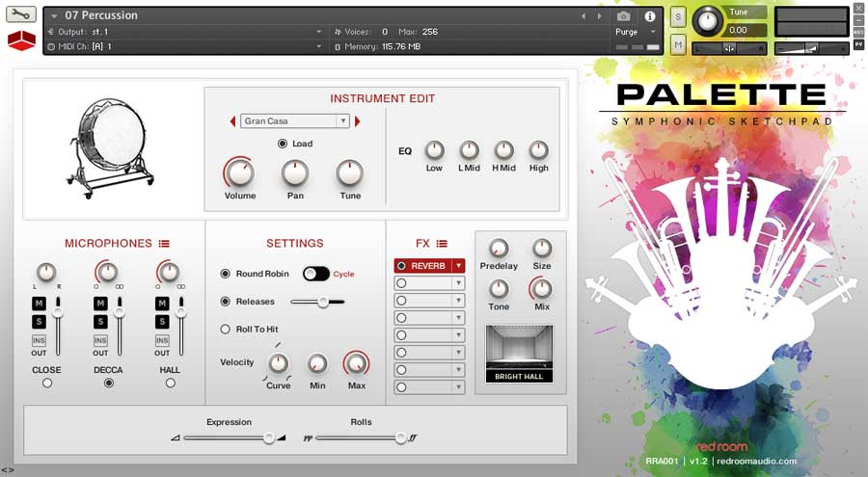Enable Roll To Hit option
The height and width of the screenshot is (477, 868).
226,329
